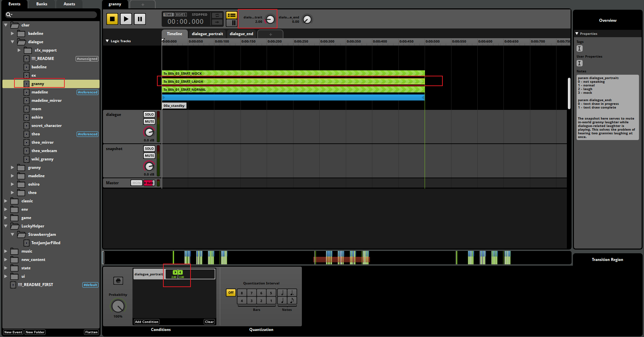
Task: Toggle loop playback icon beside time display
Action: click(x=217, y=15)
